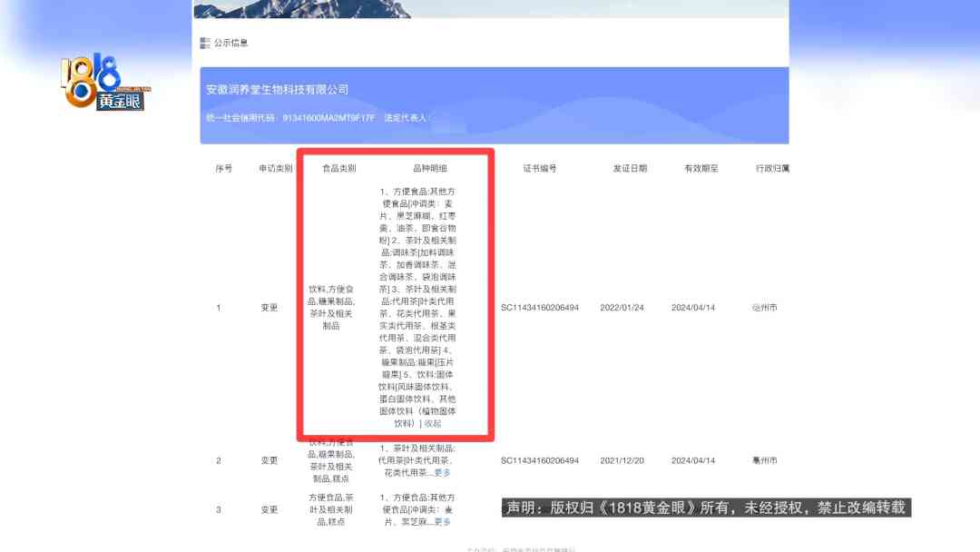This screenshot has width=980, height=552.
Task: Click the 品种明细 column header
Action: pos(429,169)
